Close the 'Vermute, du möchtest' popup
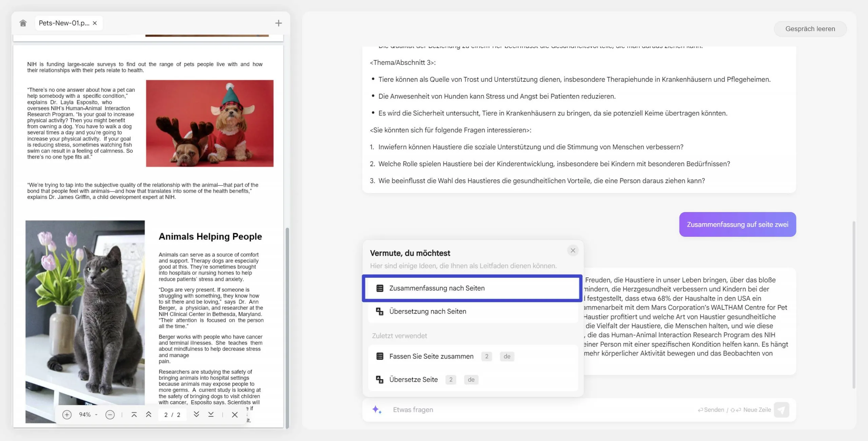Screen dimensions: 868x441 (x=573, y=250)
